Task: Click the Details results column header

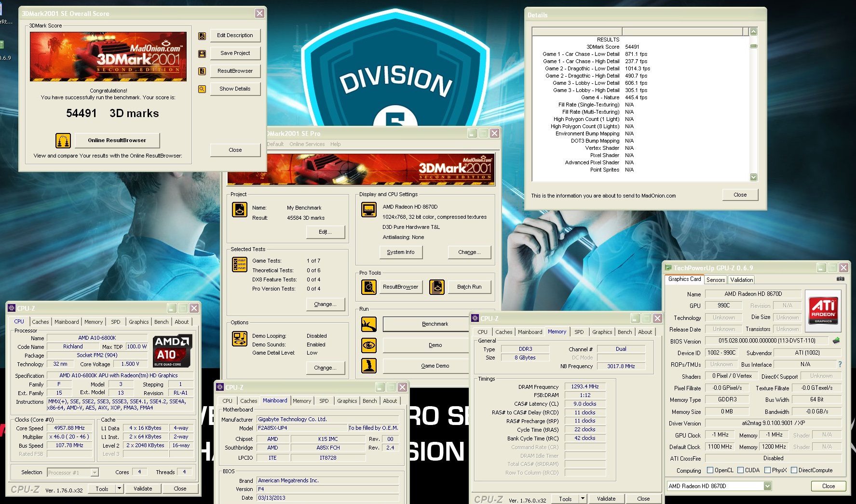Action: click(x=682, y=31)
